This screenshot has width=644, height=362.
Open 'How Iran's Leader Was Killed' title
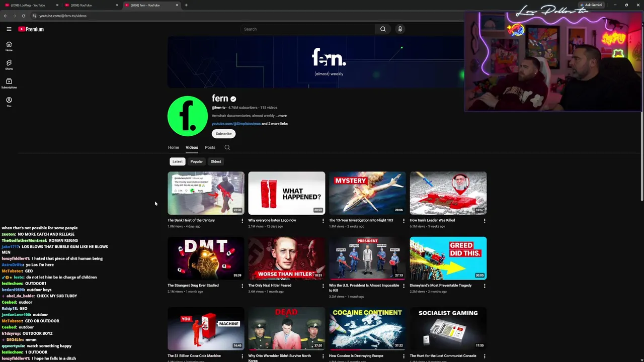pos(432,220)
